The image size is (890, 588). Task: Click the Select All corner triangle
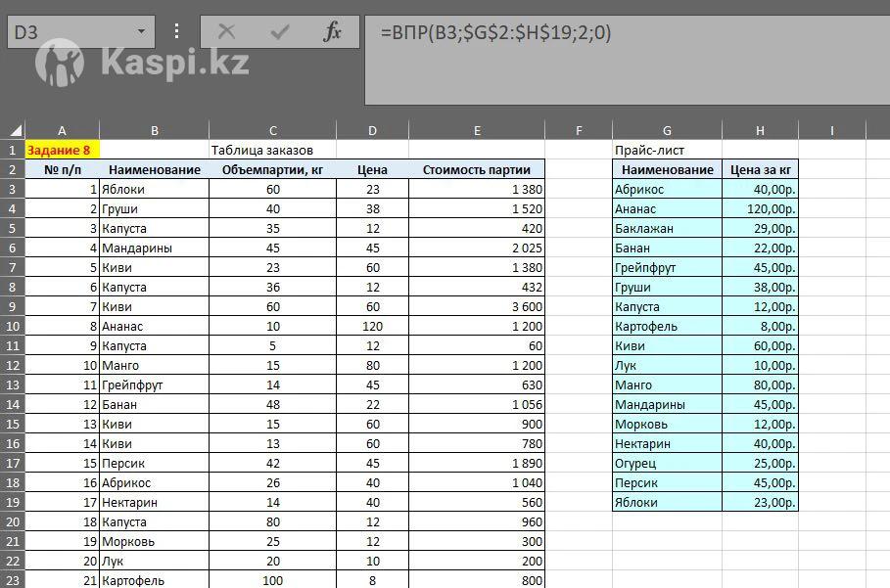coord(14,130)
